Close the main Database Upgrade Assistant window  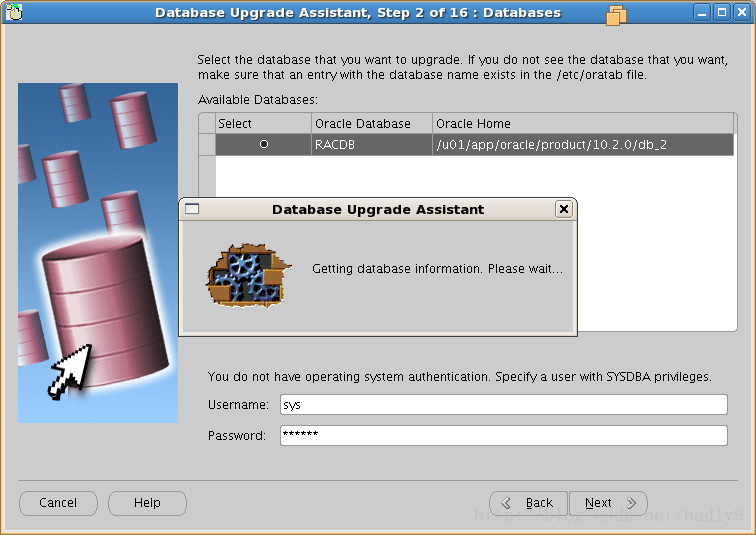click(x=742, y=12)
